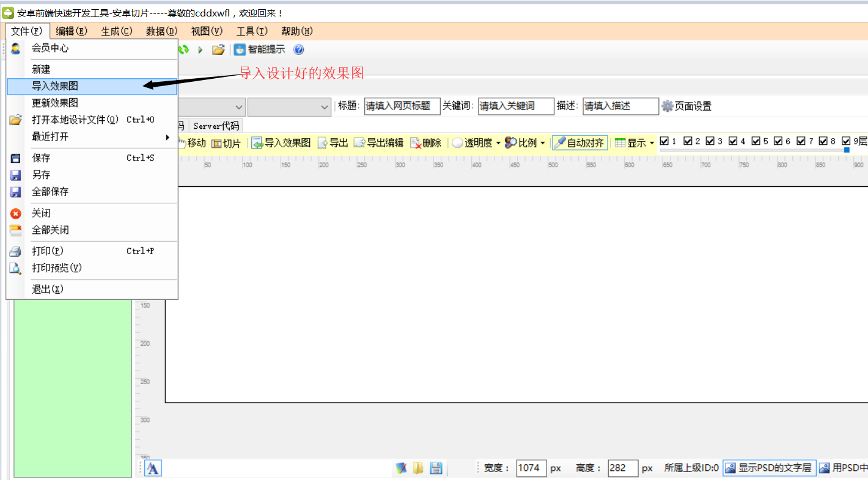868x480 pixels.
Task: Click the 标题 web page title field
Action: [x=402, y=106]
